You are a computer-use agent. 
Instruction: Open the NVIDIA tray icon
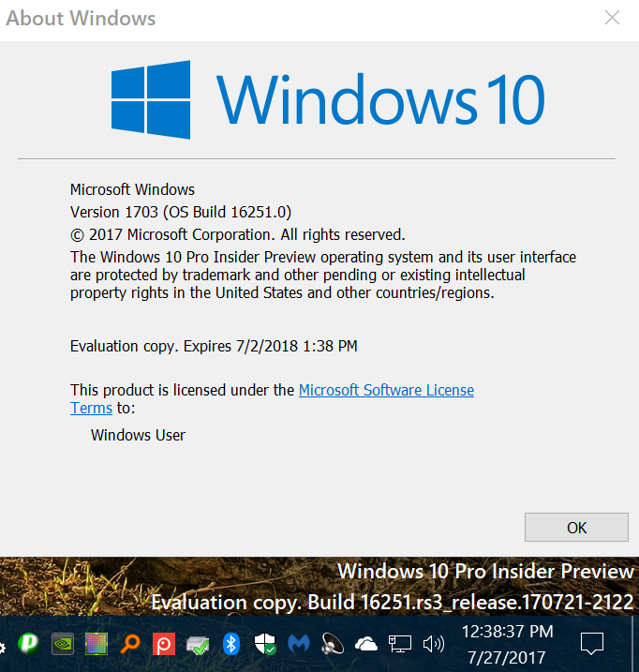click(63, 644)
